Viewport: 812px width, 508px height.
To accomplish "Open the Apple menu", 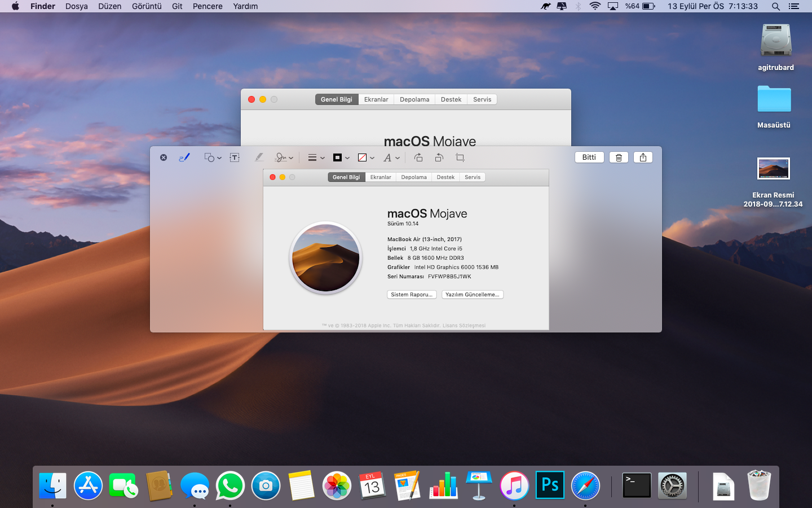I will [15, 6].
